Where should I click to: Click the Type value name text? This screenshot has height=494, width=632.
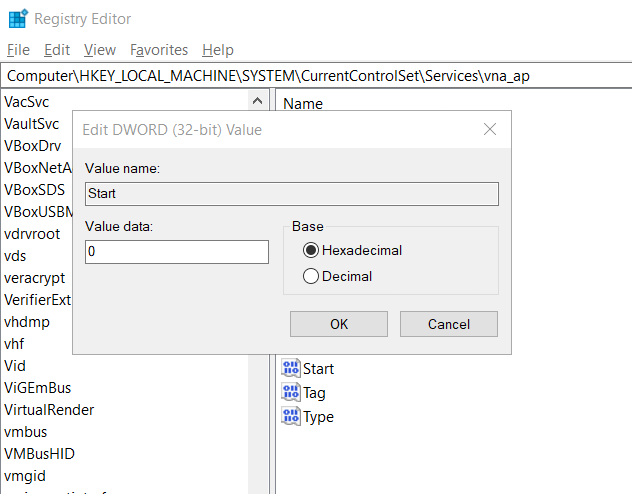click(318, 417)
